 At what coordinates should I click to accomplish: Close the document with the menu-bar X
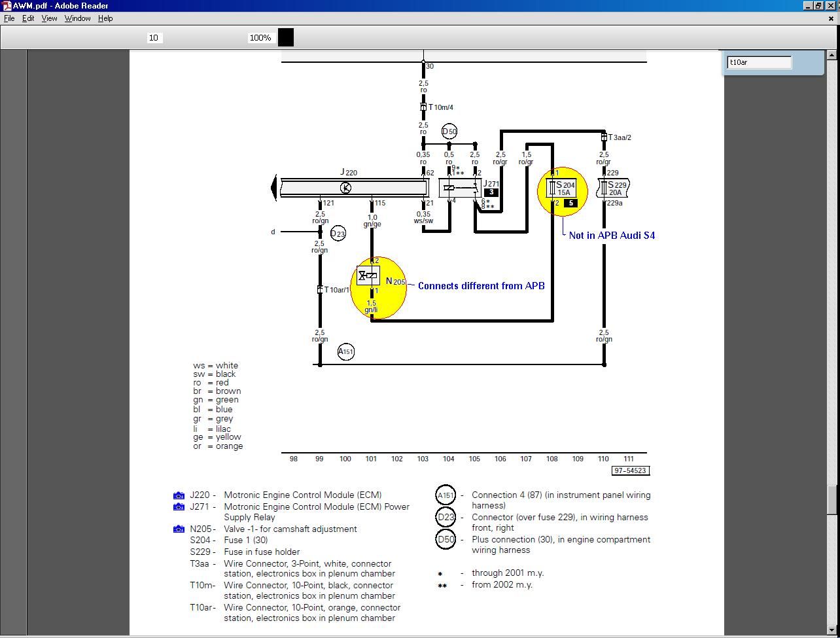coord(831,18)
